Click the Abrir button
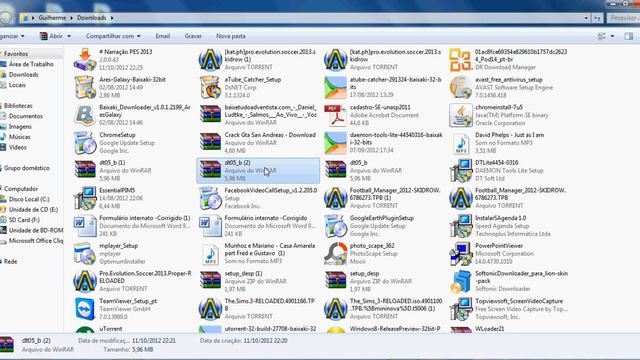The width and height of the screenshot is (640, 360). [x=51, y=36]
